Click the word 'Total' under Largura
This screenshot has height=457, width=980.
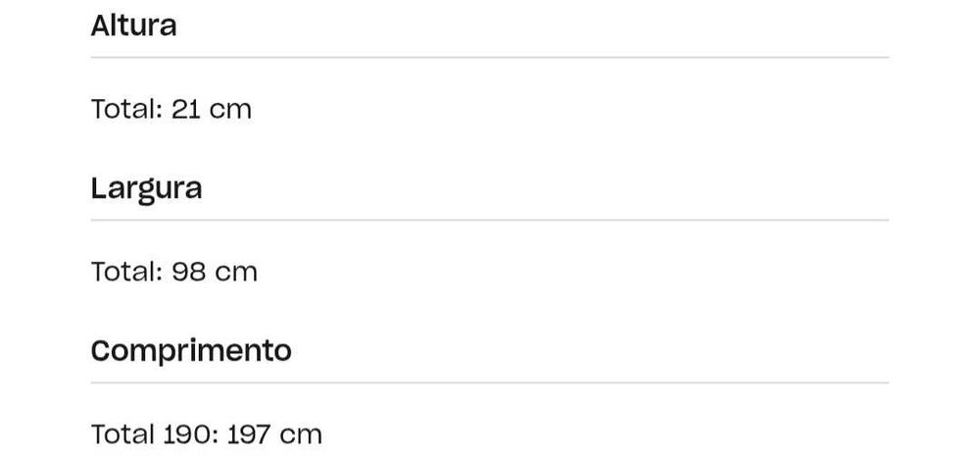pyautogui.click(x=125, y=272)
